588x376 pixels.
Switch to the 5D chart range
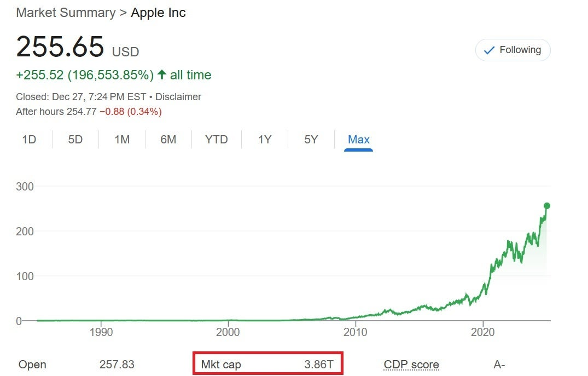pyautogui.click(x=75, y=140)
